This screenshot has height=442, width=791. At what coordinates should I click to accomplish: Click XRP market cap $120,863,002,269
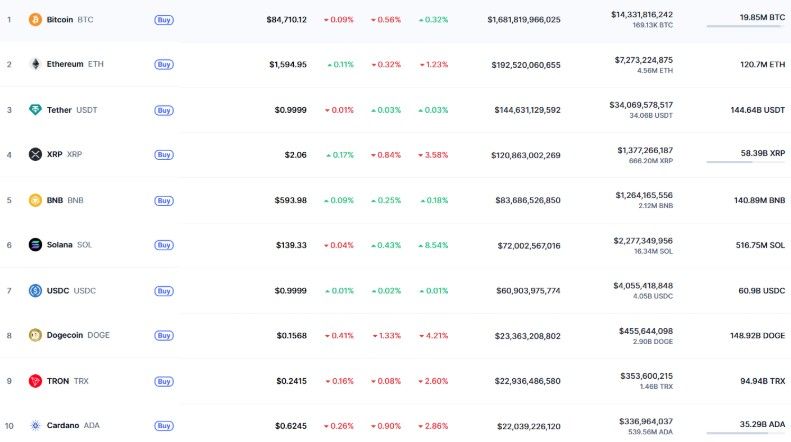click(526, 155)
